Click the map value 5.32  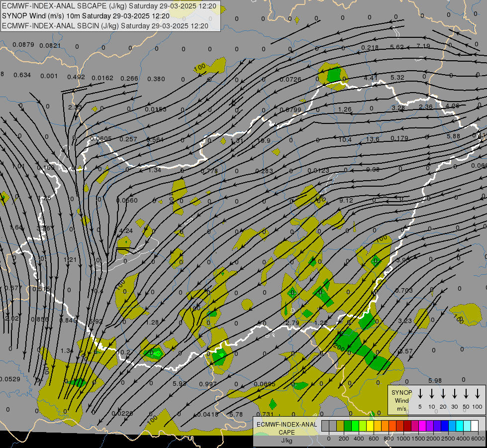(397, 78)
